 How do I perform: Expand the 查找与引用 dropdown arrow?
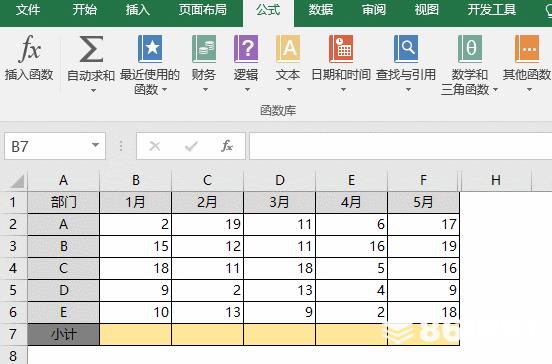click(408, 90)
